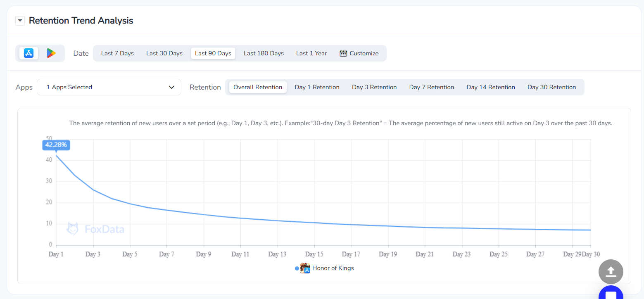
Task: Select the Last 30 Days range
Action: [x=164, y=53]
